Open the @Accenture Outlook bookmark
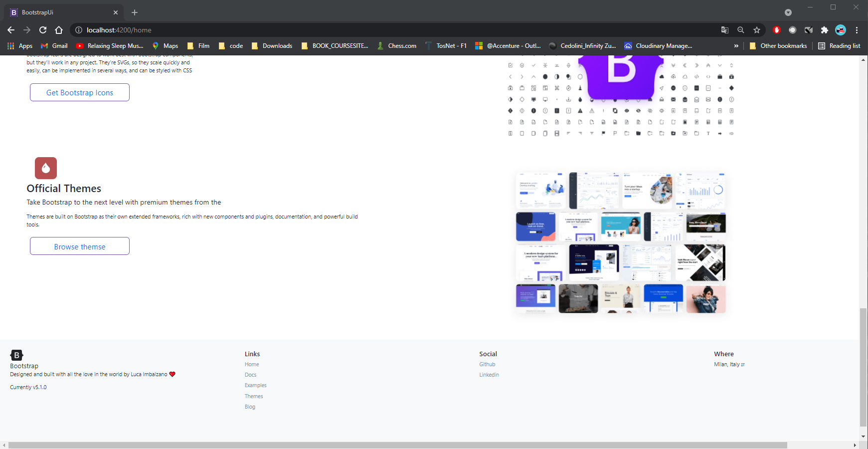 pos(508,46)
